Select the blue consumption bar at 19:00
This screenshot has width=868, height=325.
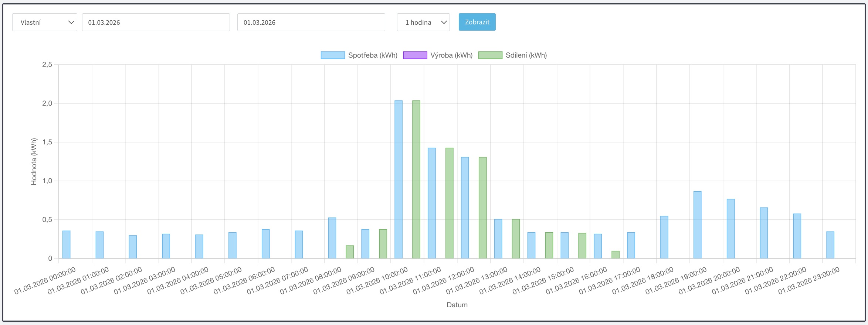coord(697,225)
